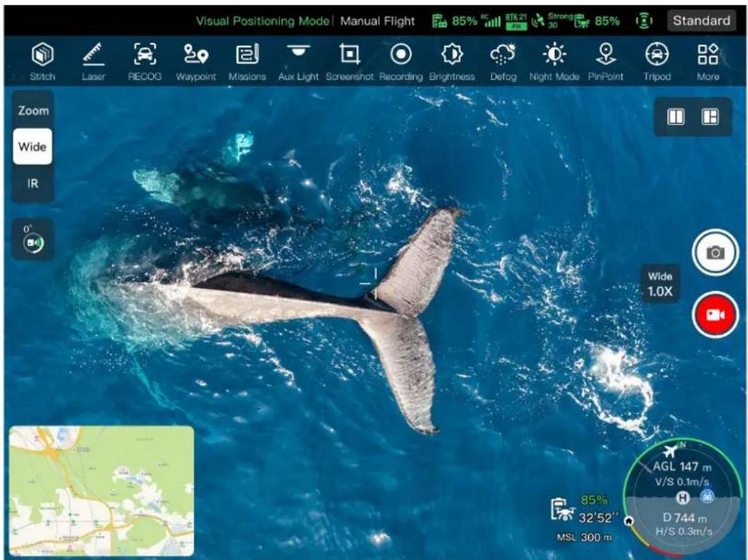Image resolution: width=748 pixels, height=560 pixels.
Task: Click the blue controller marker on compass
Action: tap(707, 496)
